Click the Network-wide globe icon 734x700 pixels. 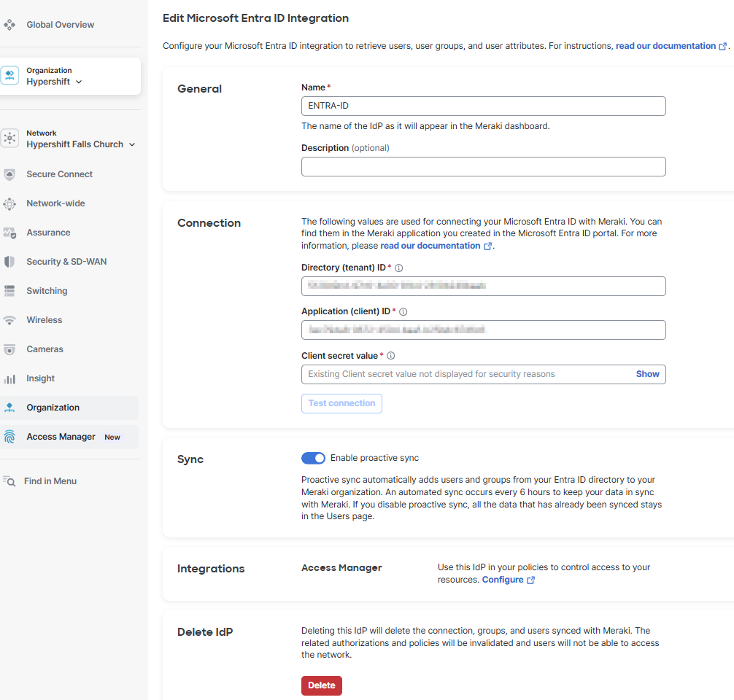point(9,203)
